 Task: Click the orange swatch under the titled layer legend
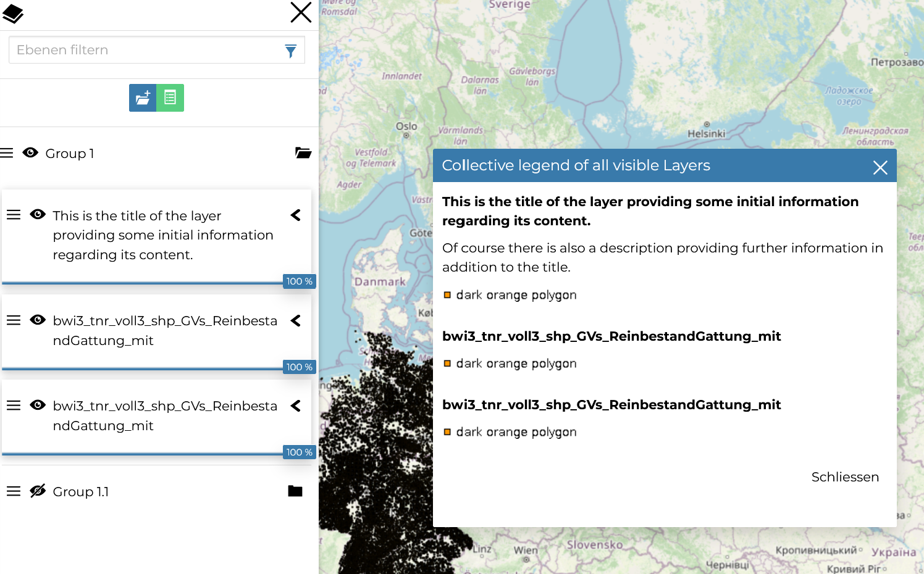click(447, 295)
